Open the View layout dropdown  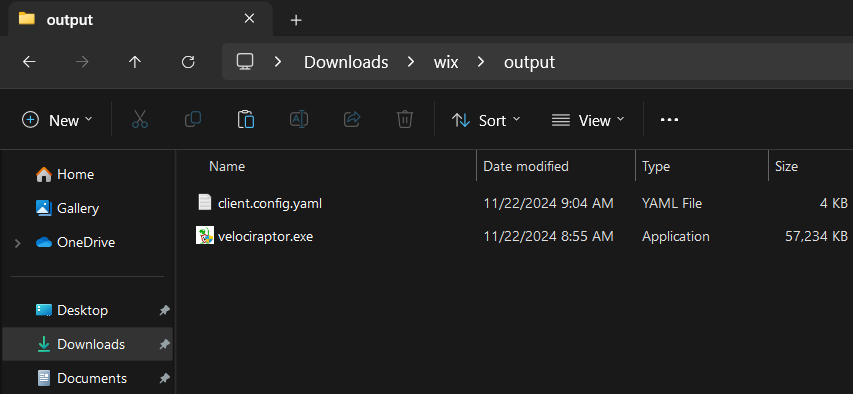588,120
